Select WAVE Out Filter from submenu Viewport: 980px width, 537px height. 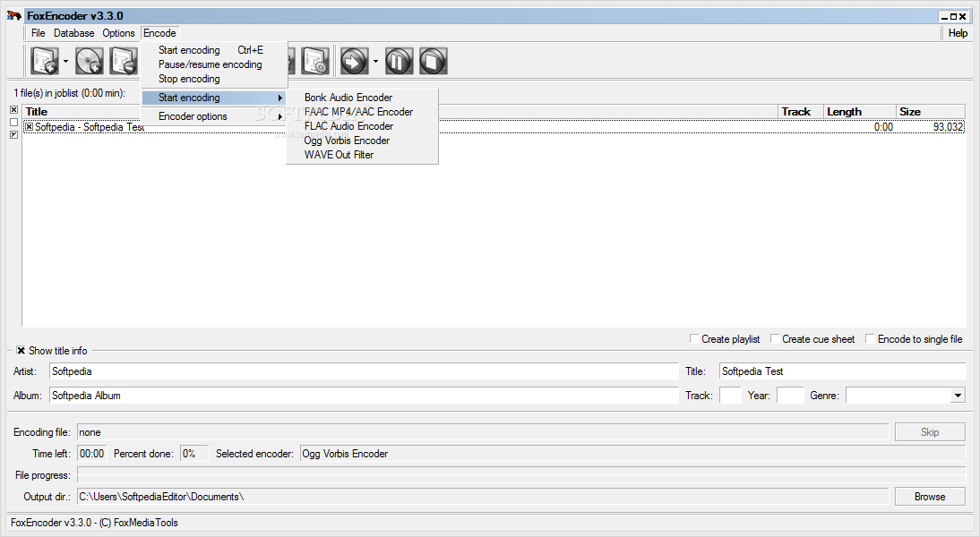[x=362, y=155]
